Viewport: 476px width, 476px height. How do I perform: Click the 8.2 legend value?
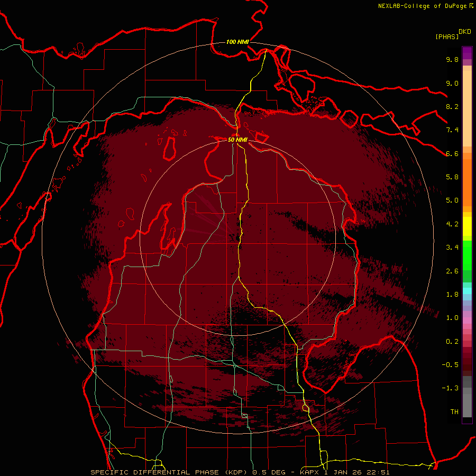(452, 106)
